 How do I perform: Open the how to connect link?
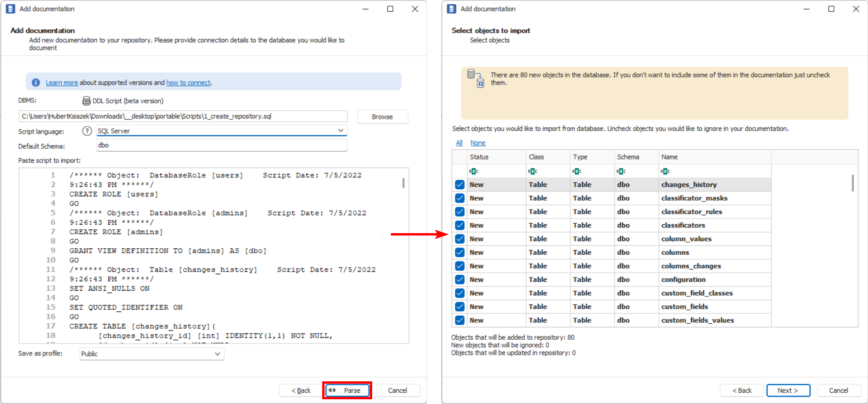[x=188, y=83]
